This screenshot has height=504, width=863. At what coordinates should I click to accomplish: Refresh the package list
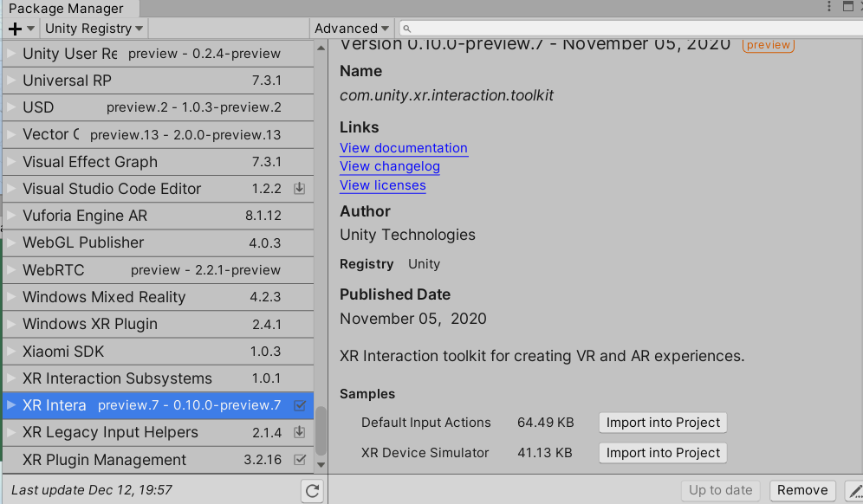tap(312, 491)
